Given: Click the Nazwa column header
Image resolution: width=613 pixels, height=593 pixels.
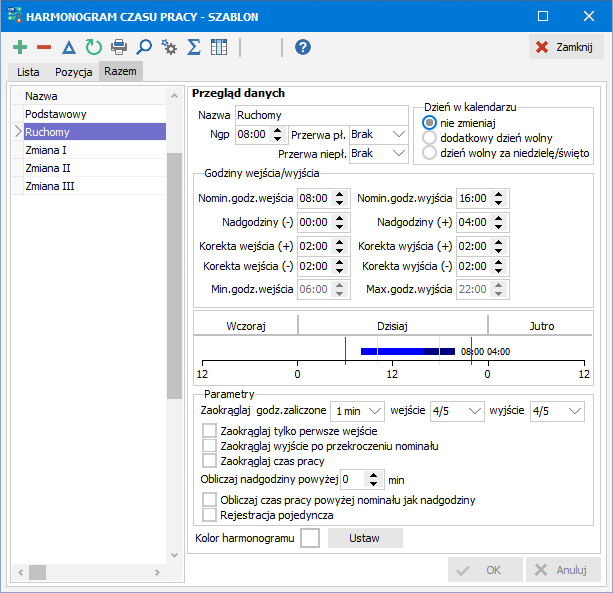Looking at the screenshot, I should (95, 96).
